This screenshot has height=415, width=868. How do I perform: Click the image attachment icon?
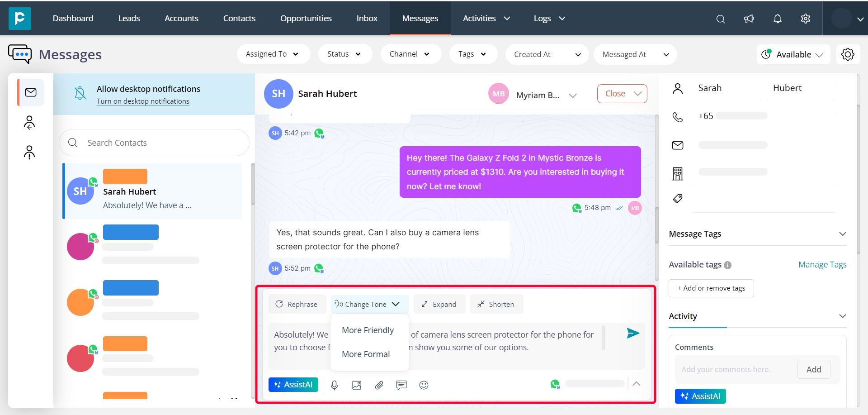coord(357,385)
